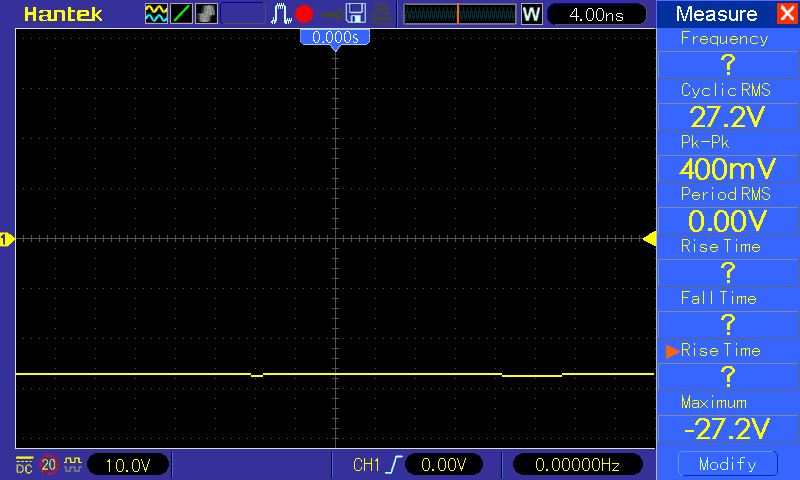This screenshot has width=800, height=480.
Task: Click the floppy disk save icon
Action: [356, 14]
